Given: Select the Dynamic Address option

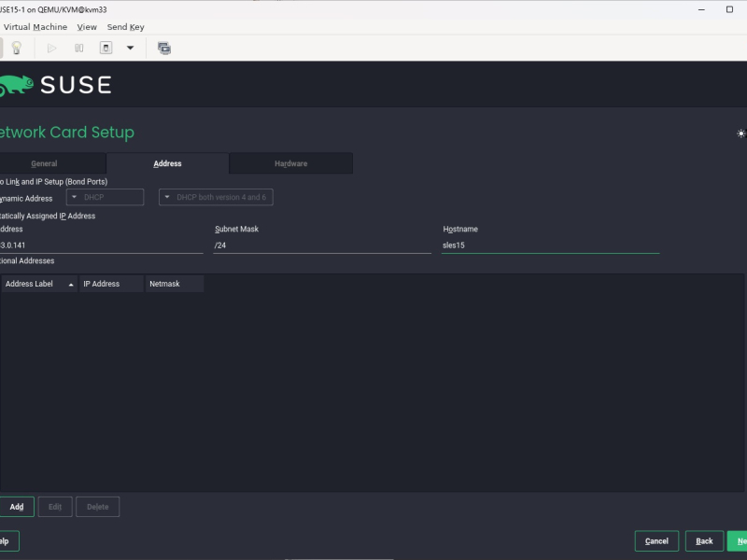Looking at the screenshot, I should (x=26, y=199).
